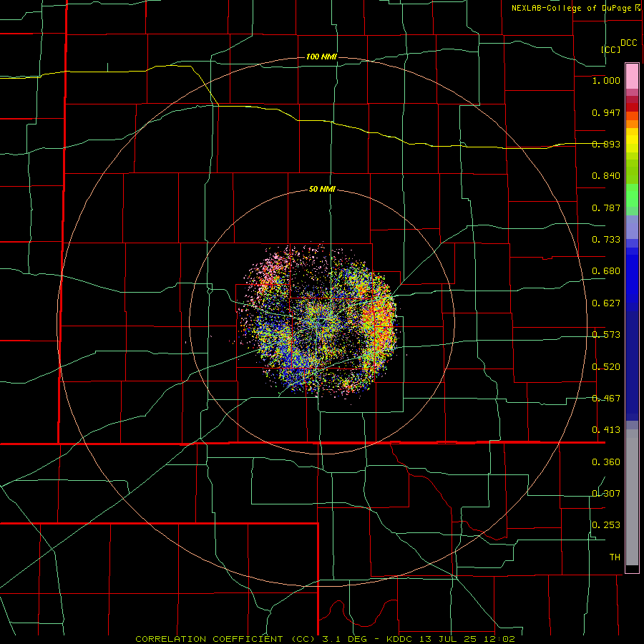Click the 0.467 value on the color scale
This screenshot has height=644, width=644.
(606, 399)
